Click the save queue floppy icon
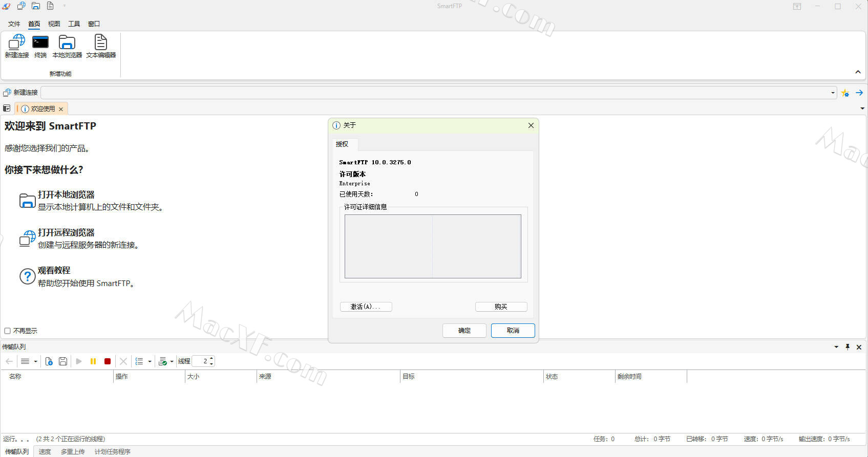Image resolution: width=868 pixels, height=457 pixels. click(x=63, y=361)
